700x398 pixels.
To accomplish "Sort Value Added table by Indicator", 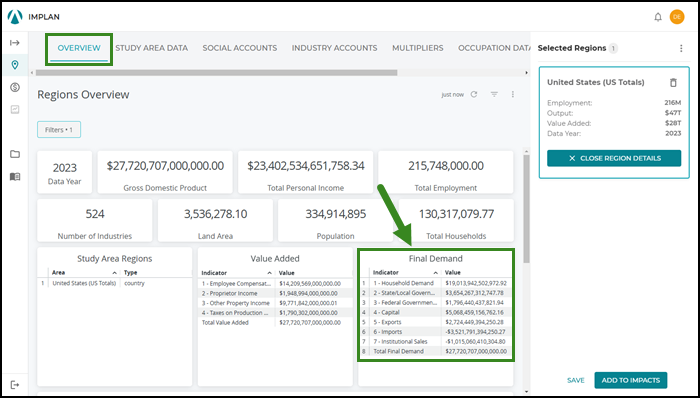I will tap(237, 273).
